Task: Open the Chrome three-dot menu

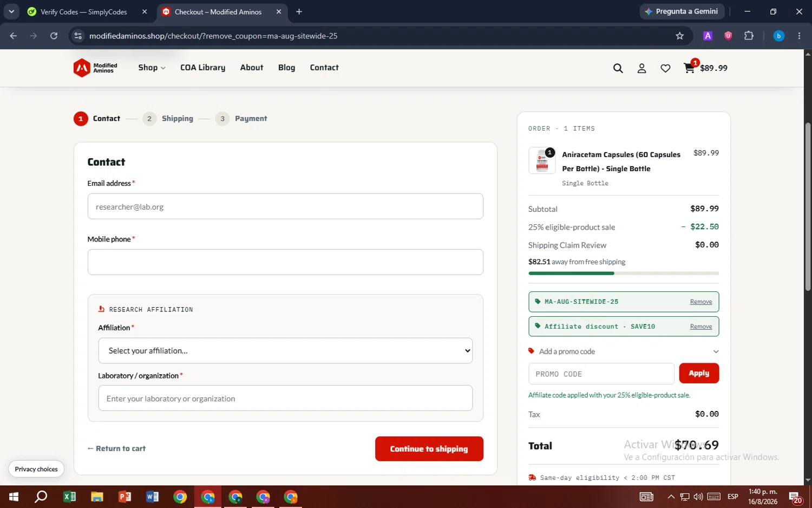Action: point(799,36)
